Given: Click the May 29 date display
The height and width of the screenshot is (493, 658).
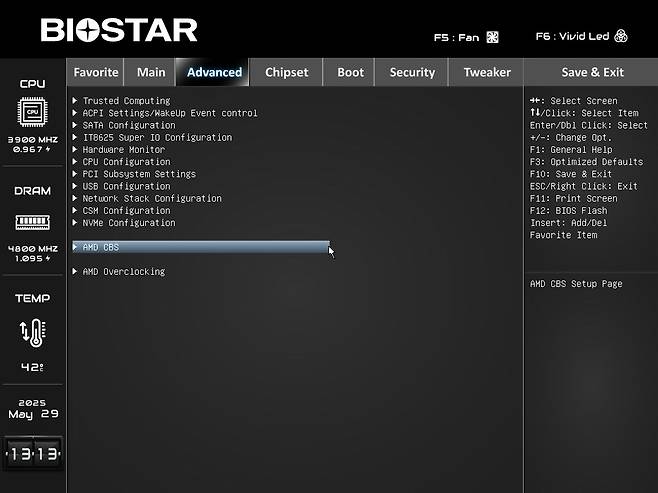Looking at the screenshot, I should click(x=33, y=414).
